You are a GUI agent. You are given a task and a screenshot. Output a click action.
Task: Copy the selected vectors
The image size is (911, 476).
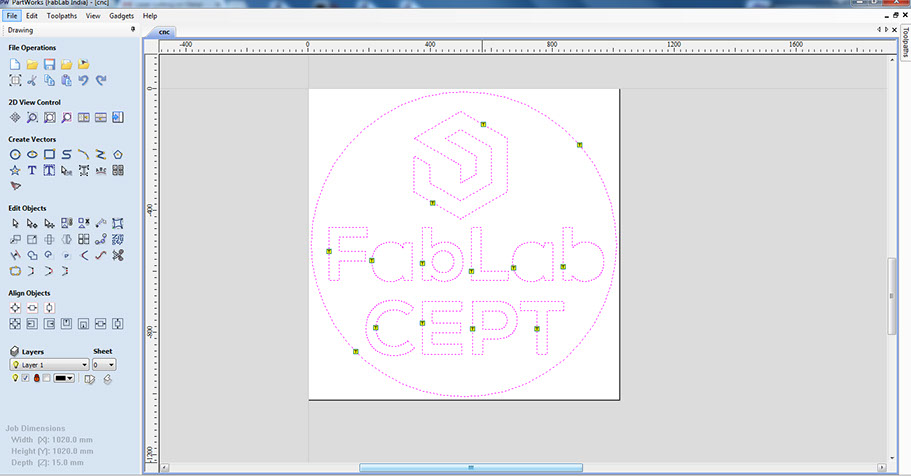pos(49,80)
